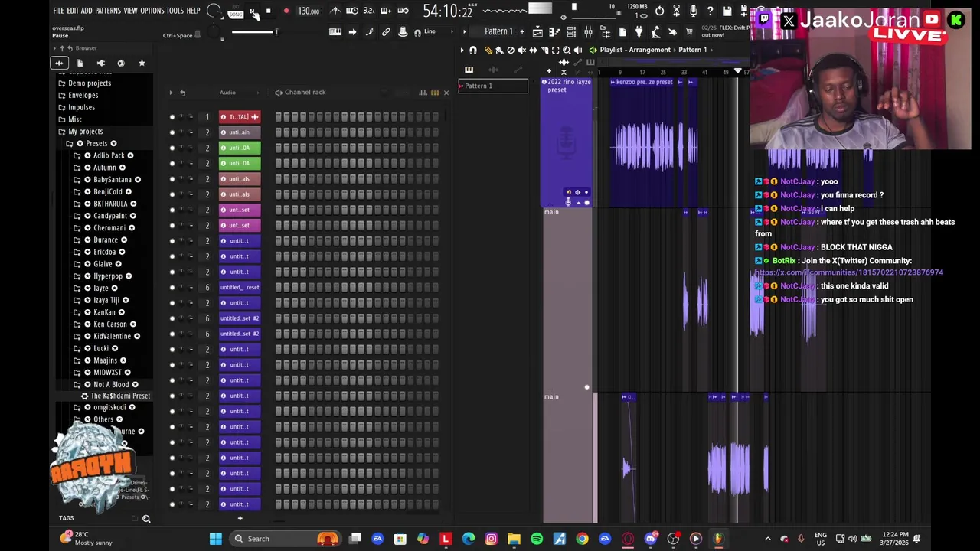The image size is (980, 551).
Task: Open browser waveform 'All' tab icon
Action: (59, 63)
